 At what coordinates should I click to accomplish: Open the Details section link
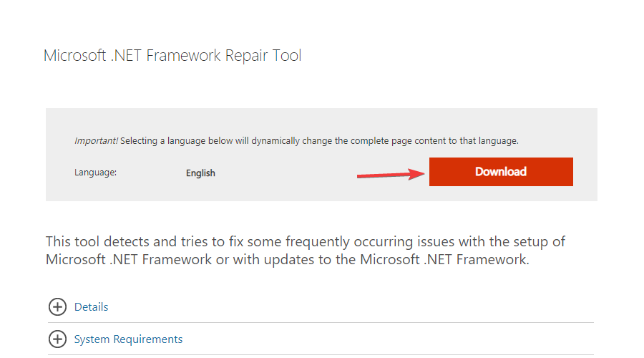(x=92, y=307)
